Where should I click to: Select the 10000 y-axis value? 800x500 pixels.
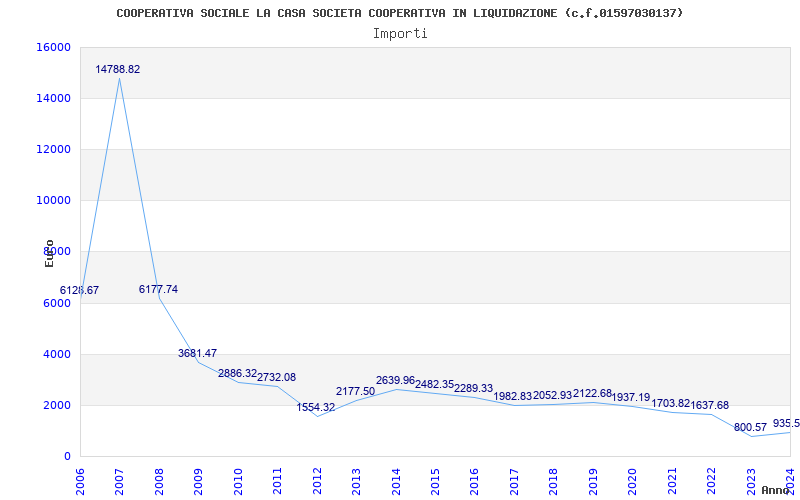(x=53, y=200)
